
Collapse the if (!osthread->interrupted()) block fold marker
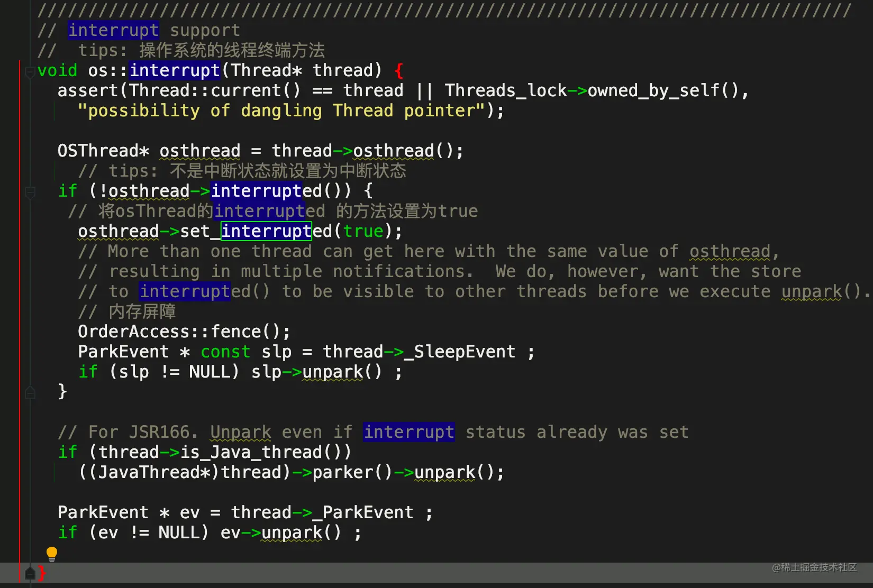(30, 192)
